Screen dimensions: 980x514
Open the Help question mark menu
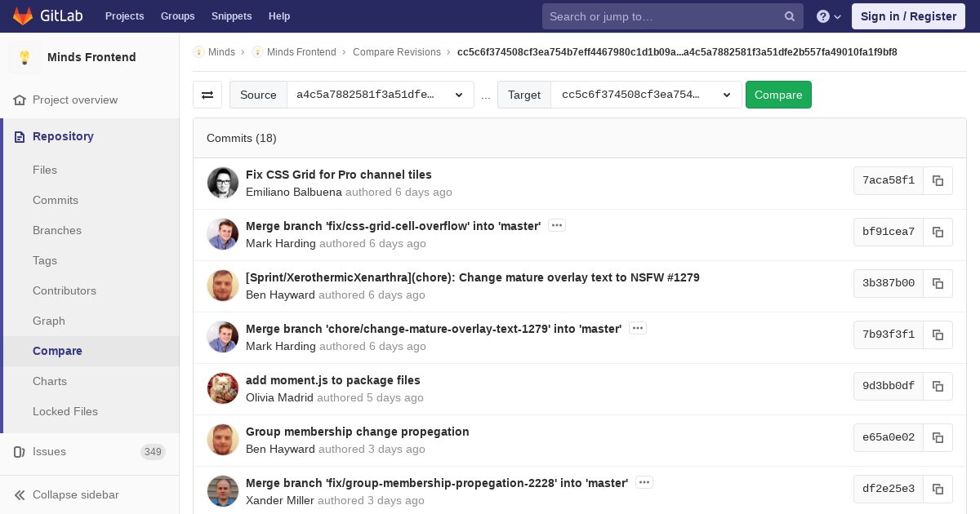[829, 16]
